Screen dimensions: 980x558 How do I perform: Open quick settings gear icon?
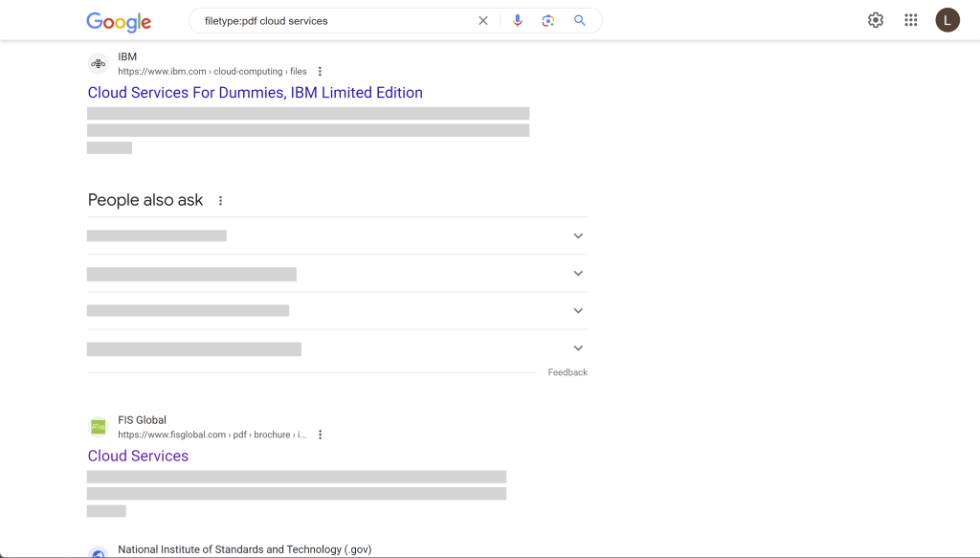pyautogui.click(x=876, y=20)
